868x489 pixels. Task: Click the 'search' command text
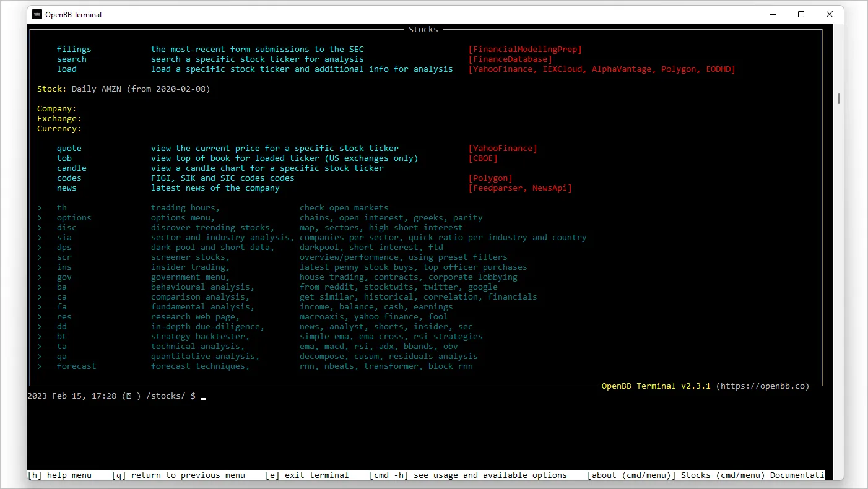pyautogui.click(x=72, y=59)
